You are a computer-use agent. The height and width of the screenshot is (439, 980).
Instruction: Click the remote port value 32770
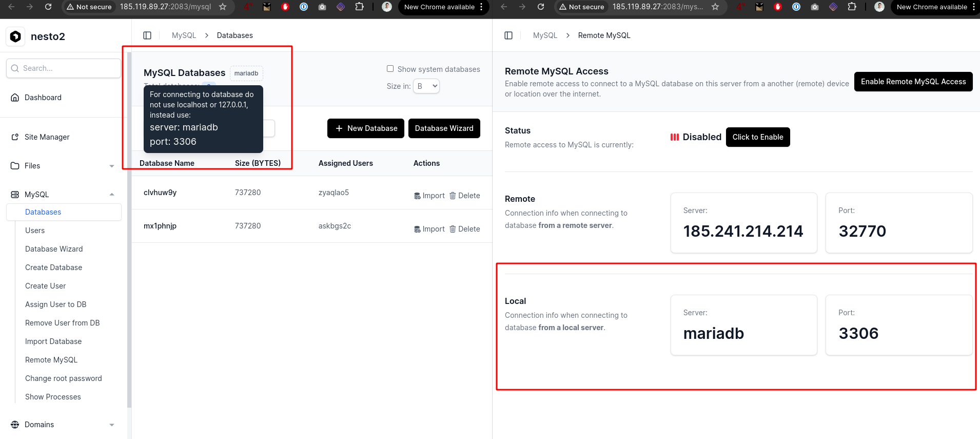click(863, 231)
